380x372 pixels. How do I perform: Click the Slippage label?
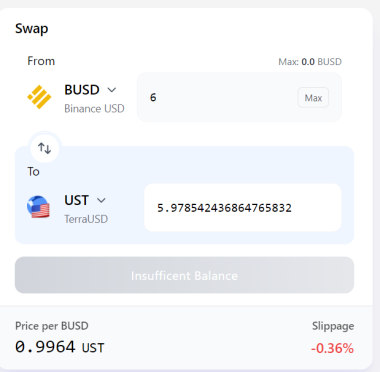click(333, 326)
